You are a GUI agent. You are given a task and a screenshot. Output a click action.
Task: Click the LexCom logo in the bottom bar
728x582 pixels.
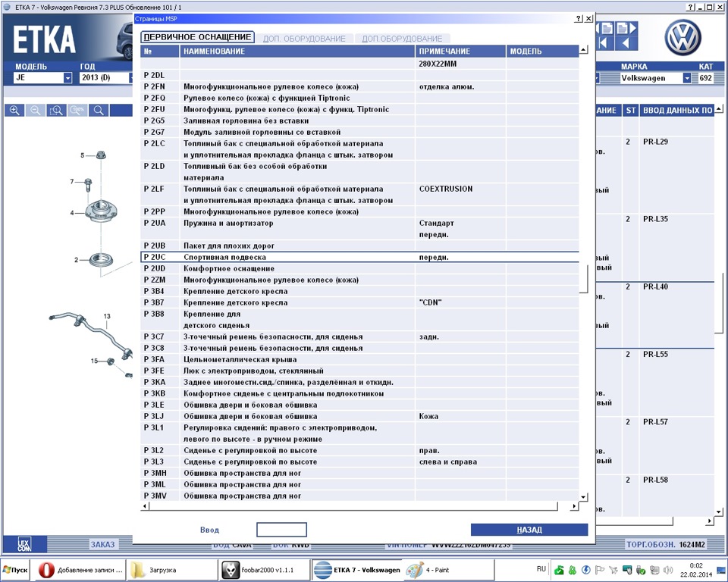24,544
